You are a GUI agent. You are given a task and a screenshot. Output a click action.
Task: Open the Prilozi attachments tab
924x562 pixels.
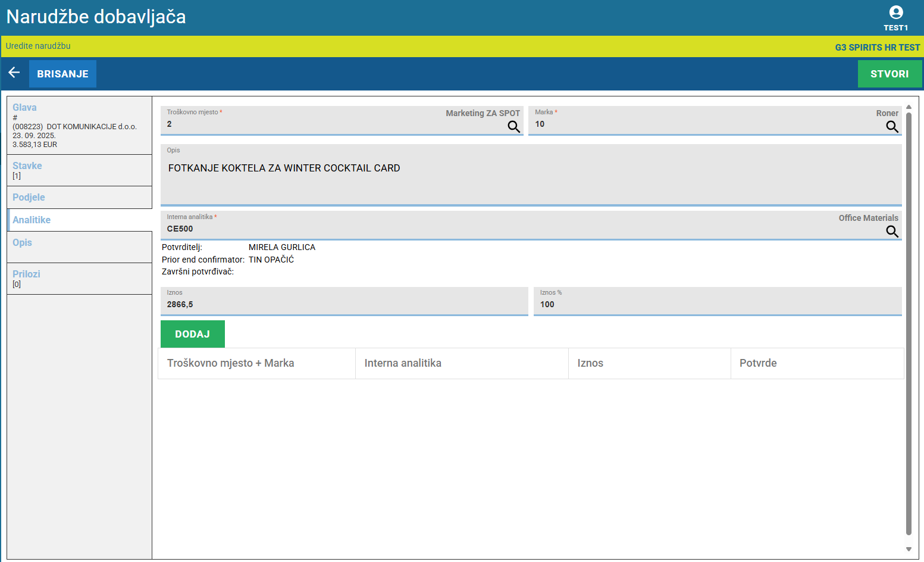(27, 274)
